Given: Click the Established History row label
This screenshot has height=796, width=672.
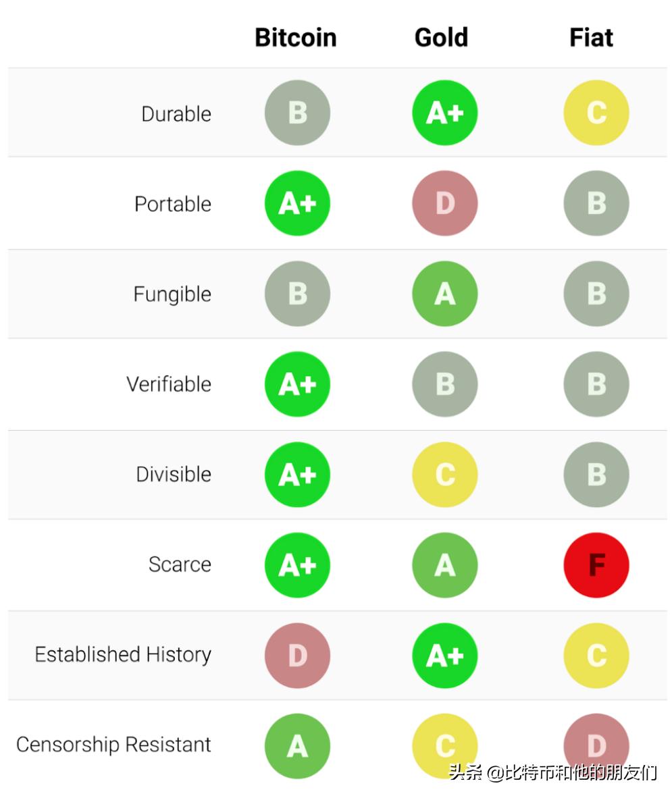Looking at the screenshot, I should click(x=123, y=654).
